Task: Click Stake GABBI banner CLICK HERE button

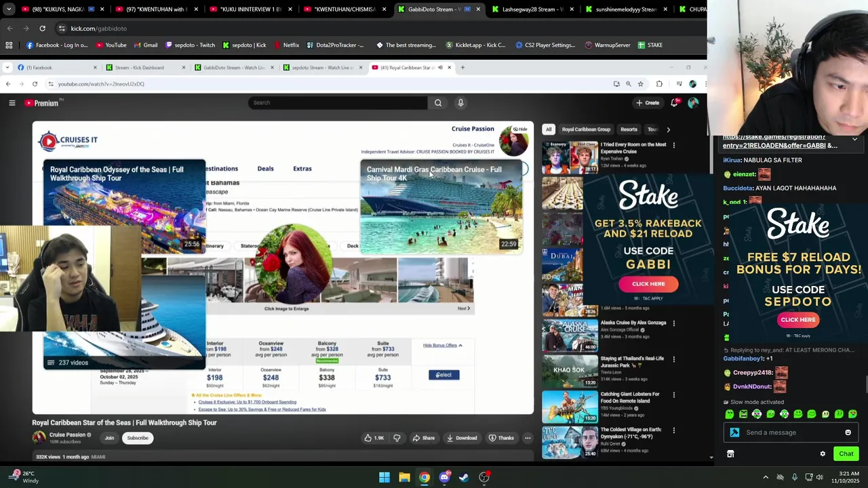Action: [x=648, y=284]
